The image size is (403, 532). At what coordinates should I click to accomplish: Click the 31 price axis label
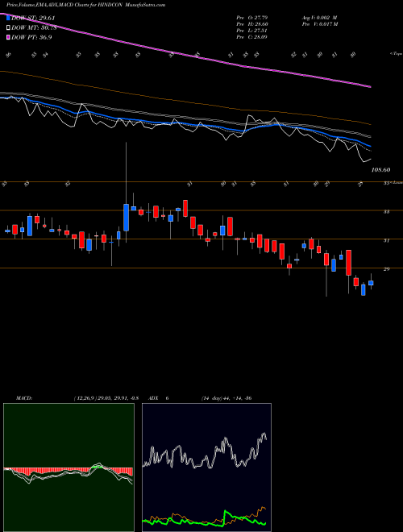click(x=386, y=240)
